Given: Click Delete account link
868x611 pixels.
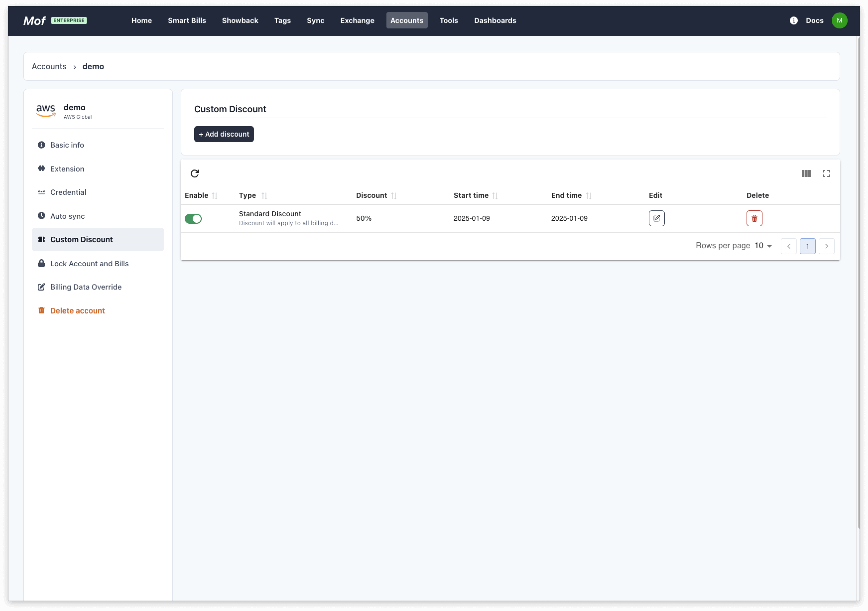Looking at the screenshot, I should click(x=98, y=311).
